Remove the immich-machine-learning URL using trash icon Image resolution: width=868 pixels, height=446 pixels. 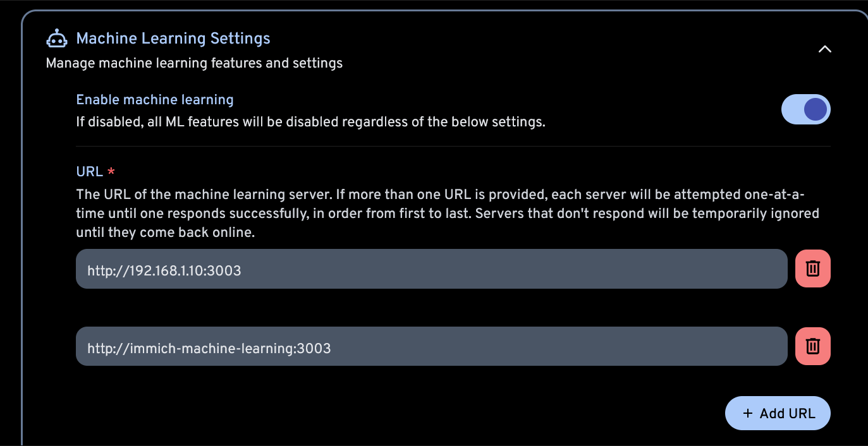point(812,346)
